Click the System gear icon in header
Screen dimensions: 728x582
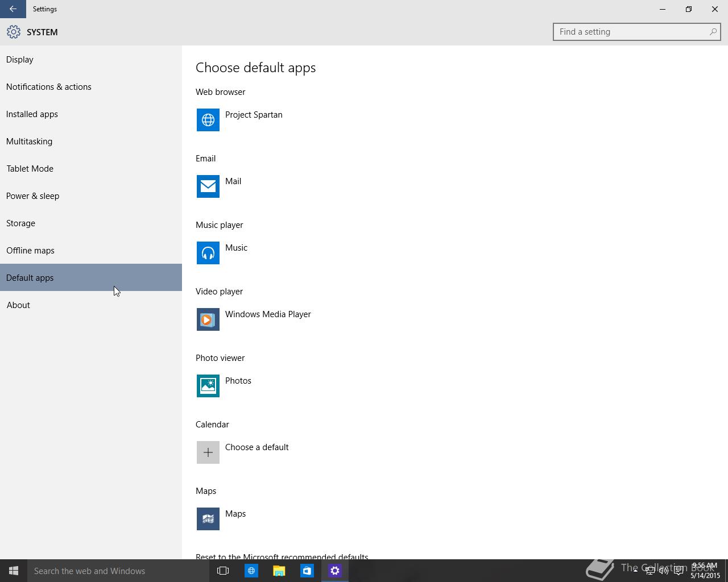[14, 32]
